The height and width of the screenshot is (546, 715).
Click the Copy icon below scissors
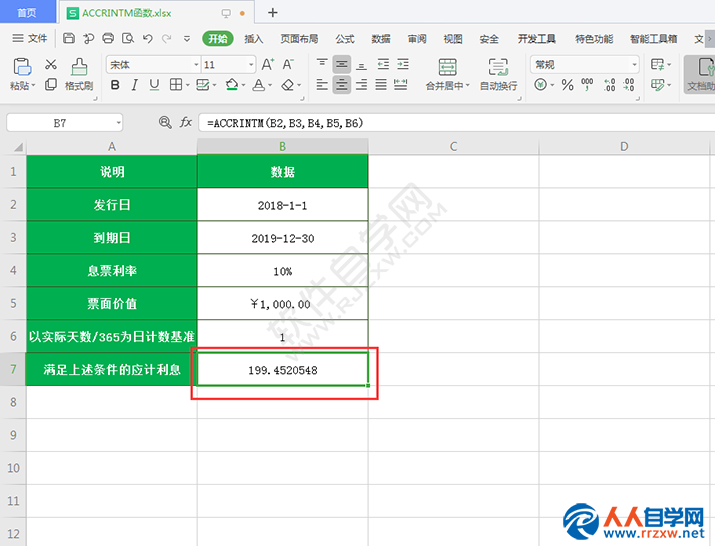pyautogui.click(x=51, y=84)
